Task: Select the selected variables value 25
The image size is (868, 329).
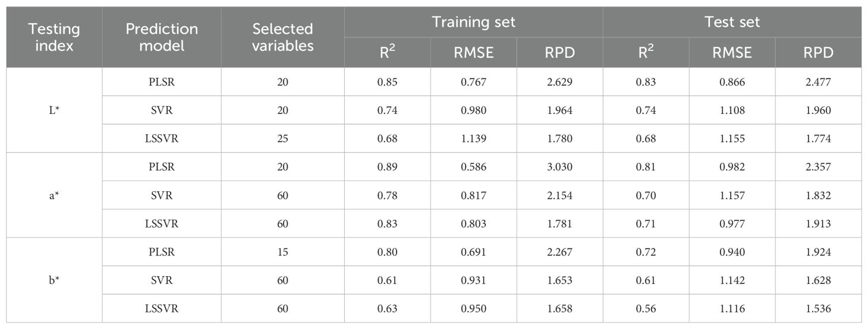Action: click(282, 139)
